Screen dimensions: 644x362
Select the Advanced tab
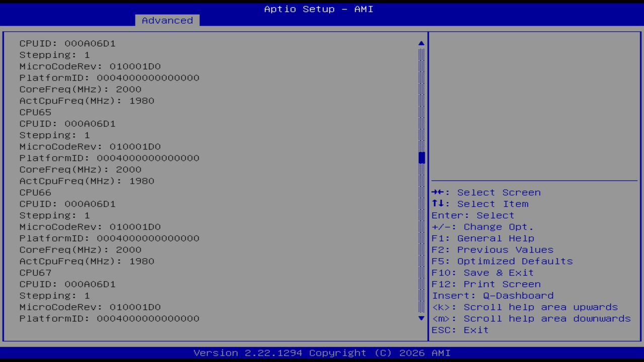pos(167,20)
